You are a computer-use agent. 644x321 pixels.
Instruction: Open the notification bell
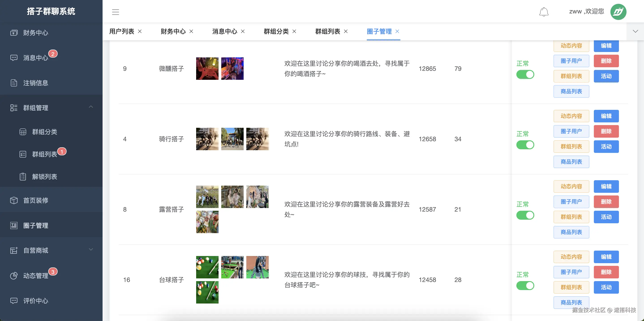tap(544, 12)
